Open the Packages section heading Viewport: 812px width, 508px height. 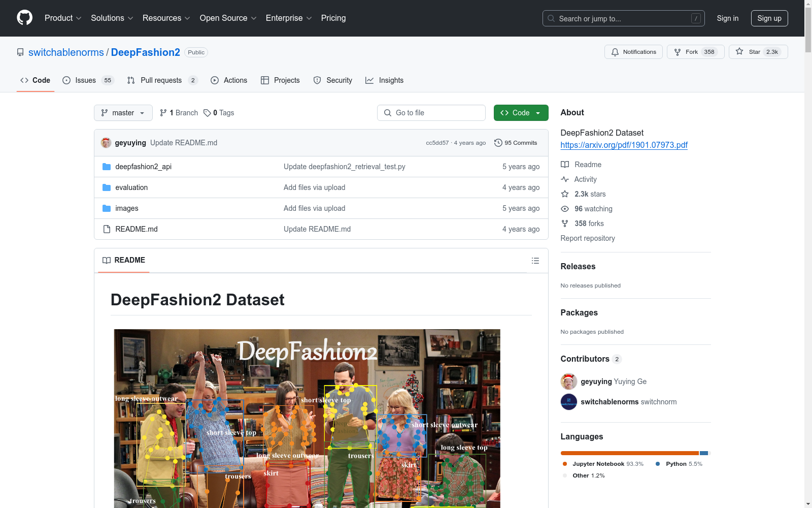(579, 312)
